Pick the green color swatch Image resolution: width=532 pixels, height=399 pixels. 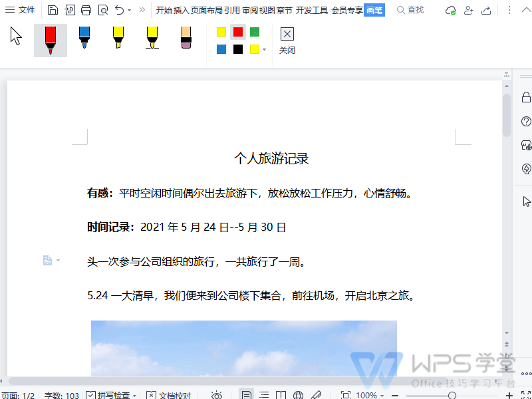pyautogui.click(x=255, y=32)
